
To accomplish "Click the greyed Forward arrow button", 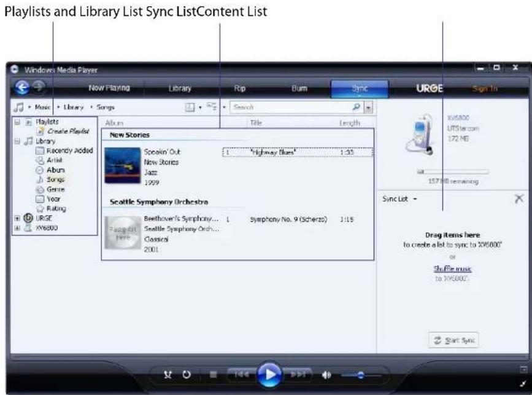I will (x=39, y=87).
